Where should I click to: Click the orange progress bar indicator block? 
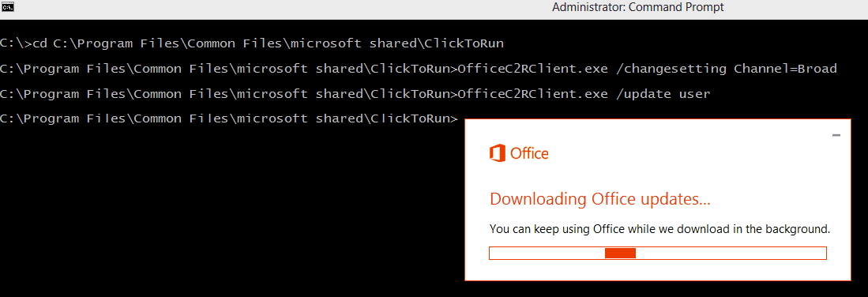click(x=620, y=254)
